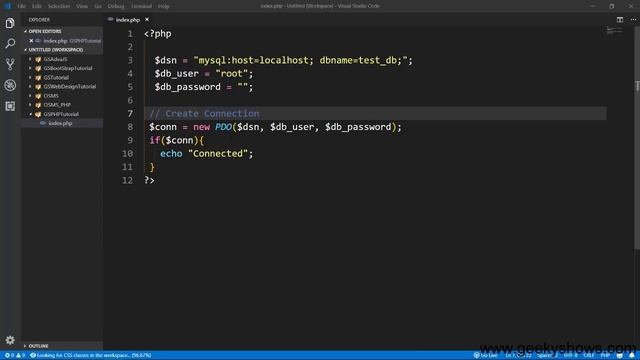This screenshot has width=640, height=360.
Task: Click Go Live in status bar
Action: pos(485,356)
